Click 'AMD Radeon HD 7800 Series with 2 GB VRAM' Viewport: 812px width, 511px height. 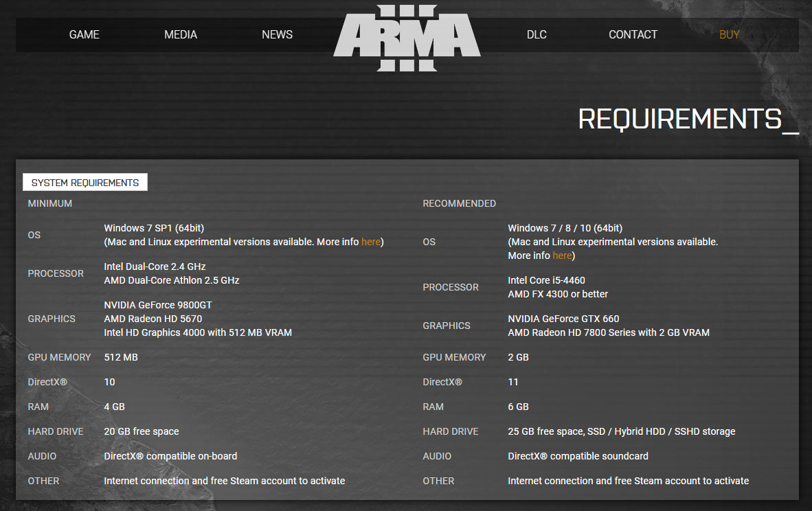click(x=609, y=333)
